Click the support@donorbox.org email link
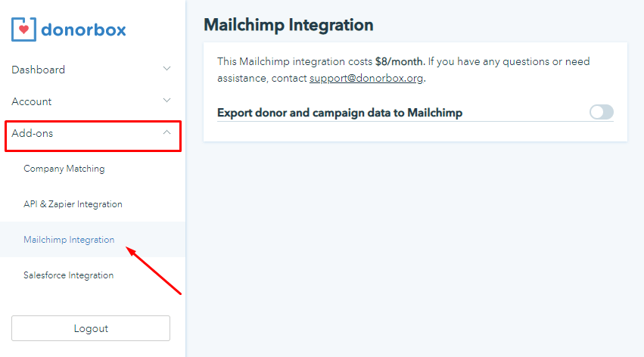The image size is (644, 357). 366,78
